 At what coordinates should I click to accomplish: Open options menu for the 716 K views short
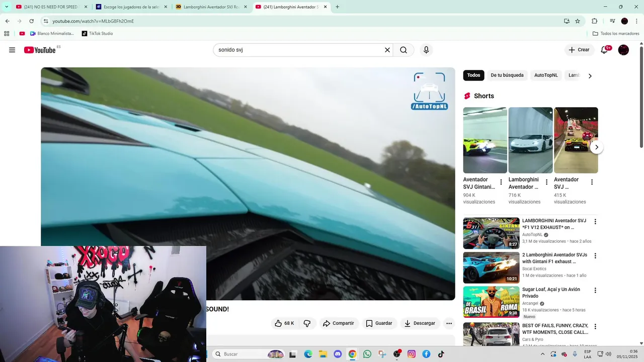546,182
